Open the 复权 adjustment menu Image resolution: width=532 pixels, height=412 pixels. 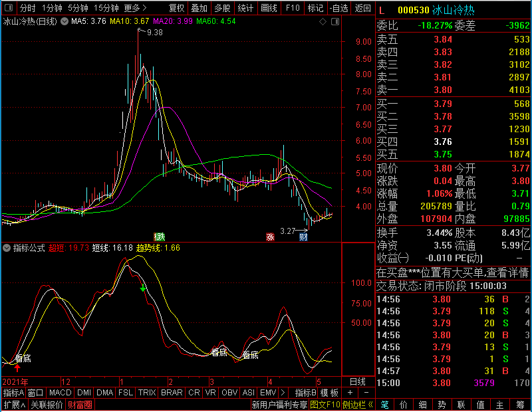176,8
